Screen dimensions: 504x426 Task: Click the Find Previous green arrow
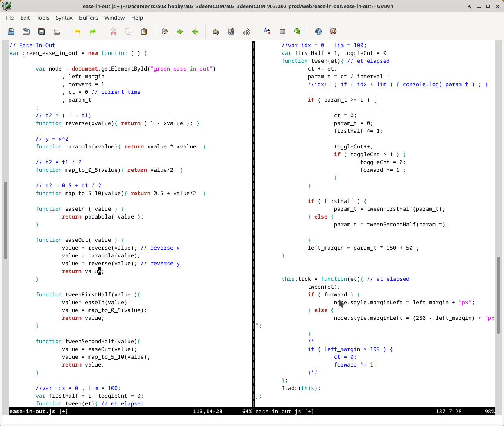pos(195,32)
